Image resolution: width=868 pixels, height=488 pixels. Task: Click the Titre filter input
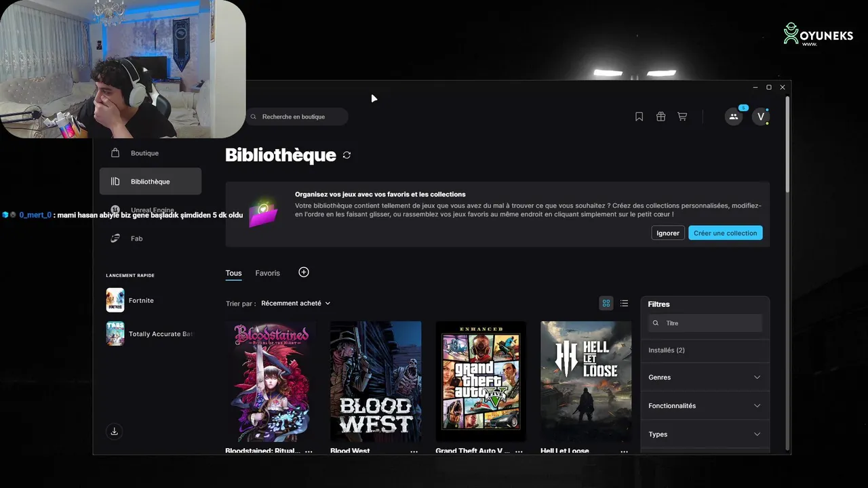click(x=705, y=323)
